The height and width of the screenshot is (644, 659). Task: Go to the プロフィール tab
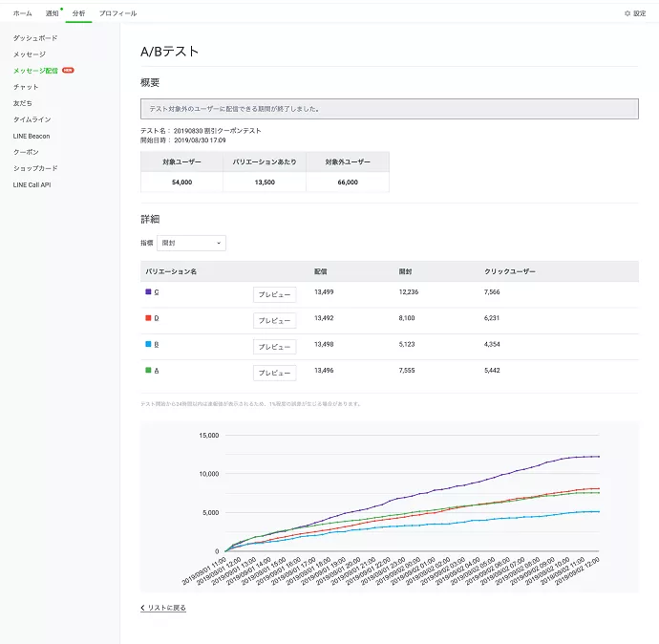(118, 13)
